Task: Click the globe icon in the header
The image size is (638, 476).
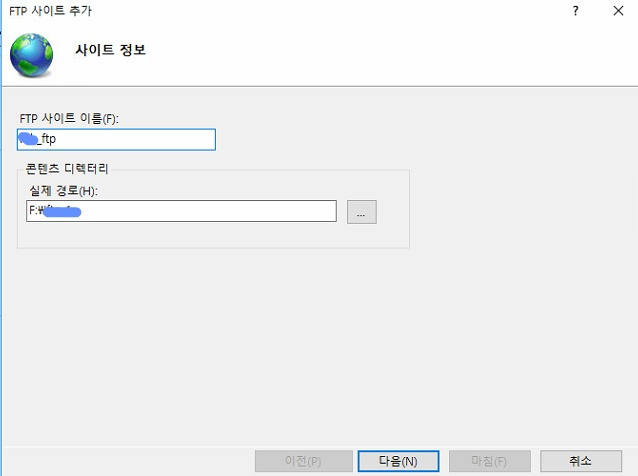Action: tap(31, 55)
